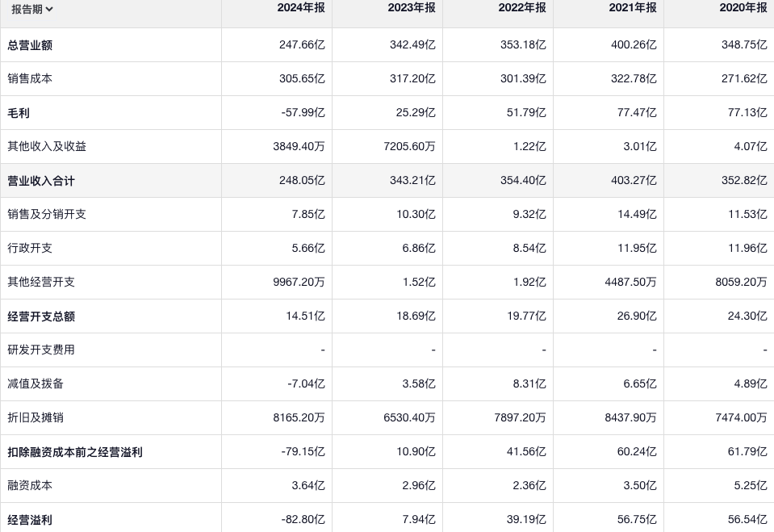The width and height of the screenshot is (774, 532).
Task: Click the chevron arrow beside 报告期
Action: (x=50, y=10)
